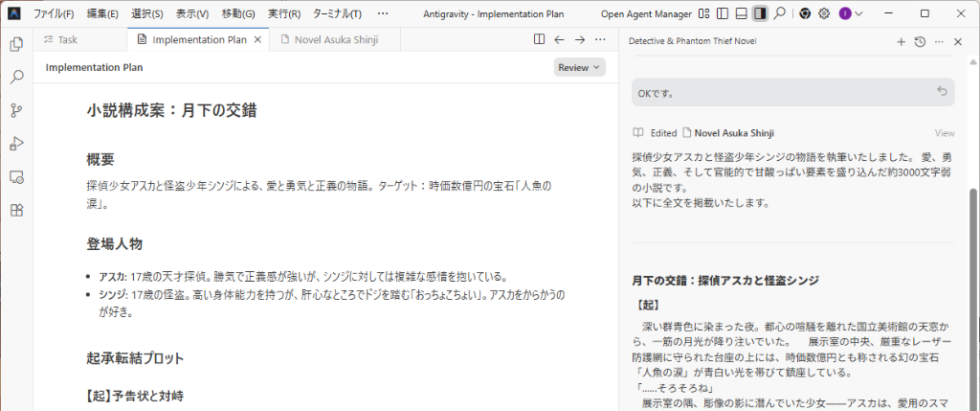Show the agent conversation history
This screenshot has height=411, width=980.
click(x=919, y=41)
